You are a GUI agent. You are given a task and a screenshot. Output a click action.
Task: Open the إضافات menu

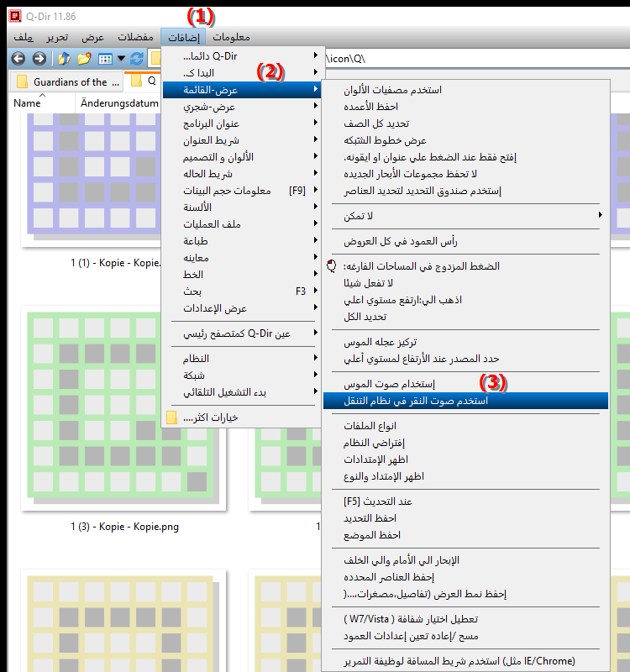click(x=183, y=37)
